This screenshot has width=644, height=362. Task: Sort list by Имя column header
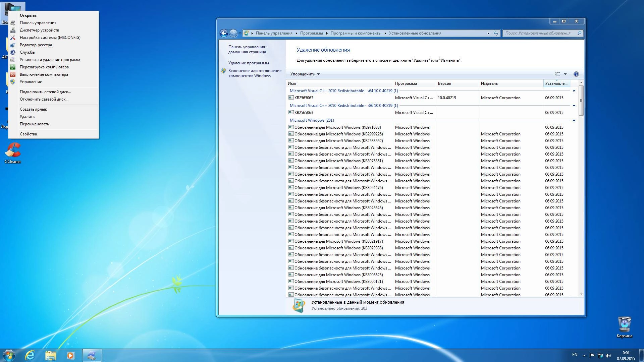(x=339, y=83)
